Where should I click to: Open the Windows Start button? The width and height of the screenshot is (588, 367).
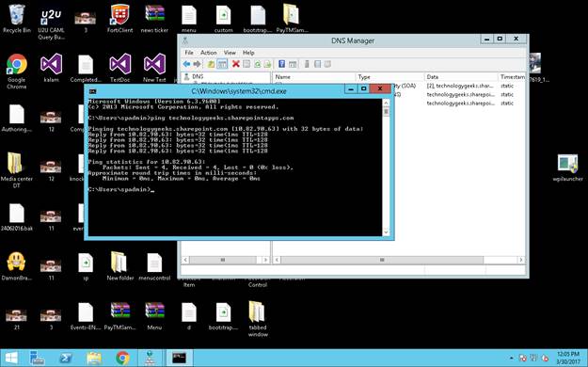coord(11,358)
